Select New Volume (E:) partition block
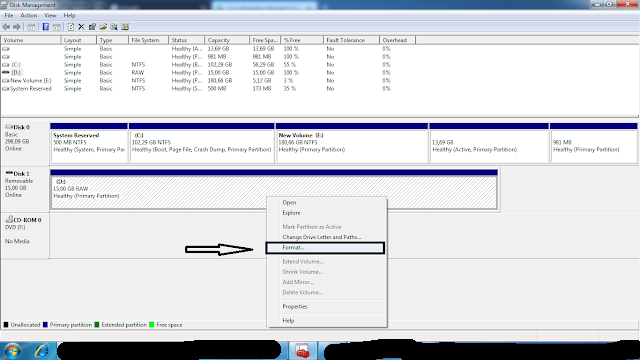The image size is (640, 360). tap(352, 143)
